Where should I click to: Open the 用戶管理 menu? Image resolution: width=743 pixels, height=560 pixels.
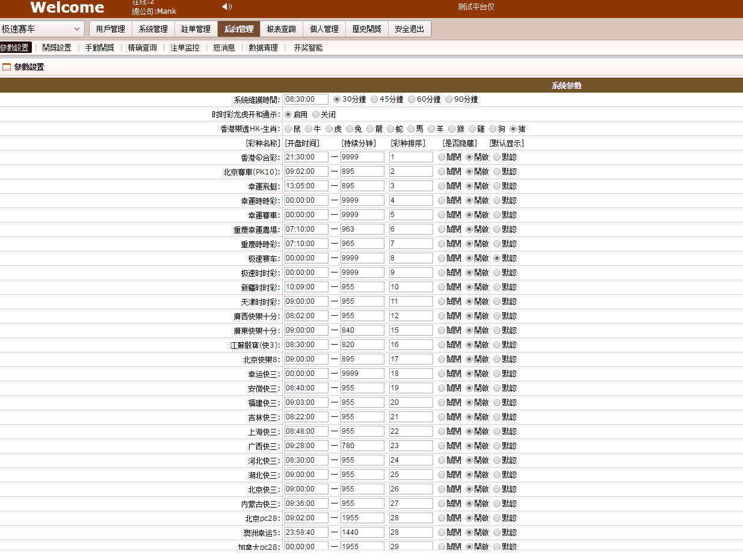click(110, 29)
